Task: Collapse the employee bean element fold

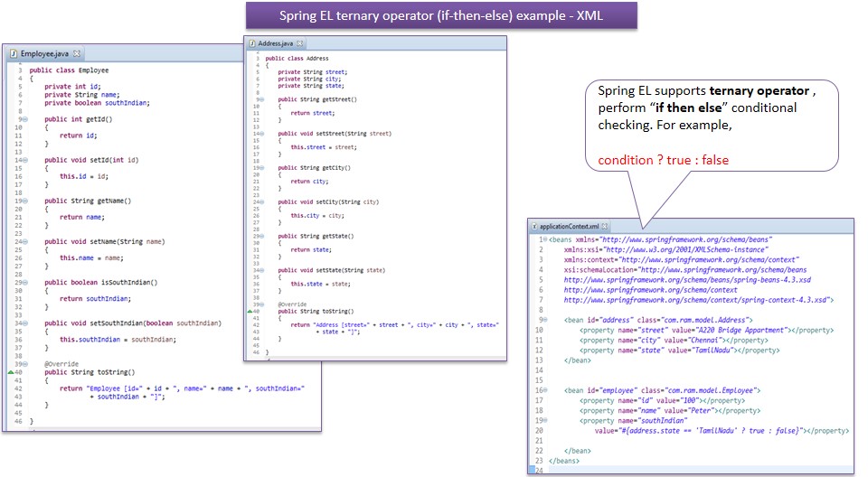Action: (545, 390)
